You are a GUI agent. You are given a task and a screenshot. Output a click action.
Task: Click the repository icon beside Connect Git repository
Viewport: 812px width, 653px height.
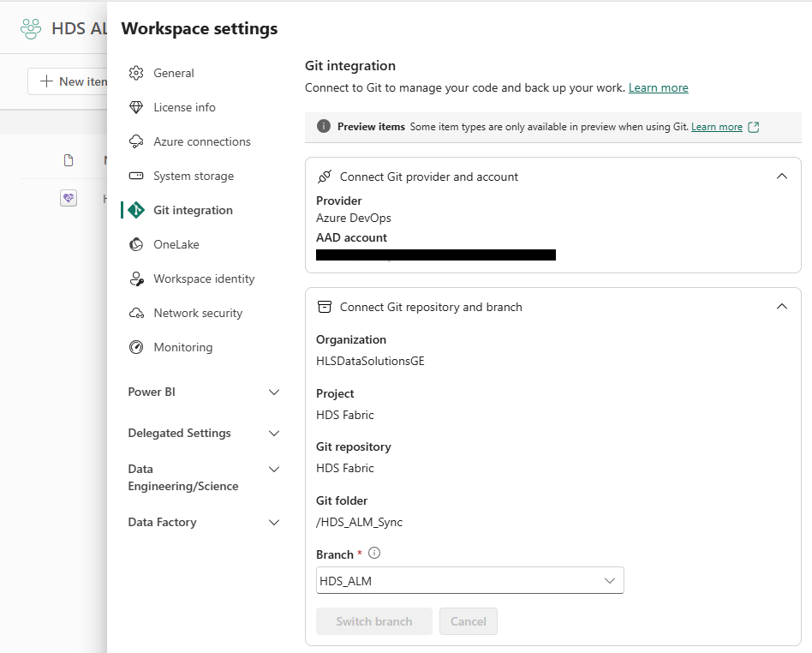point(325,307)
